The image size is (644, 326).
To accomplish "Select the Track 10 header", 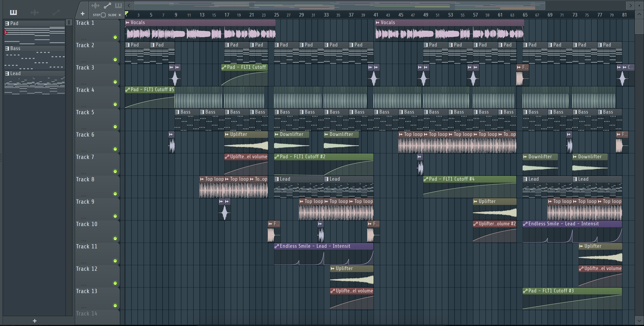I will tap(97, 231).
